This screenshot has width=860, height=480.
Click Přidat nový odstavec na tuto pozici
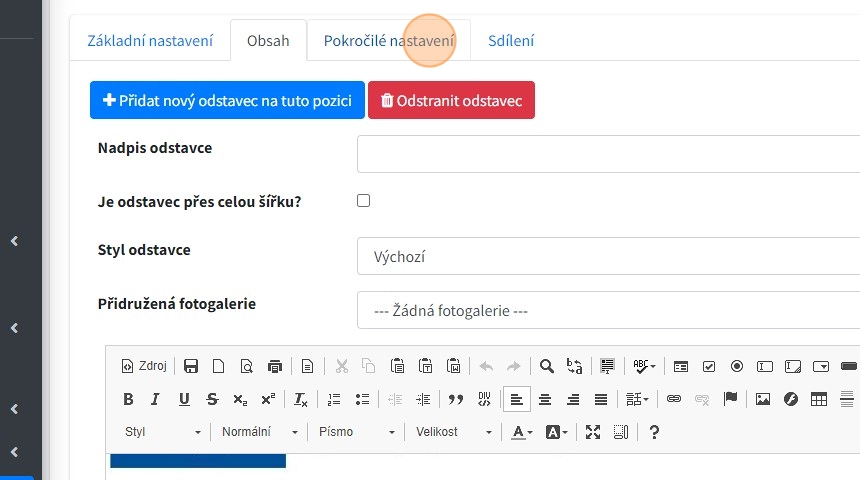tap(227, 101)
